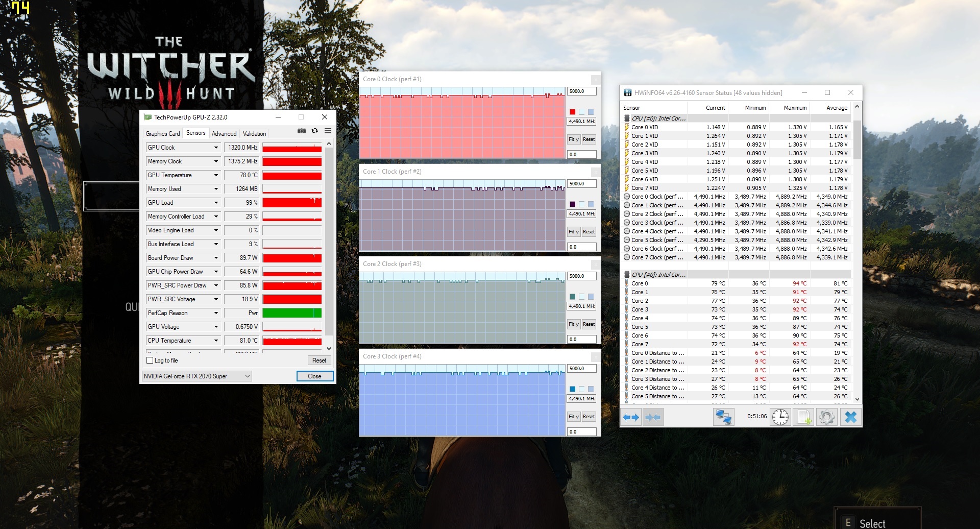
Task: Click the Maximum column header in HWiNFO
Action: coord(789,108)
